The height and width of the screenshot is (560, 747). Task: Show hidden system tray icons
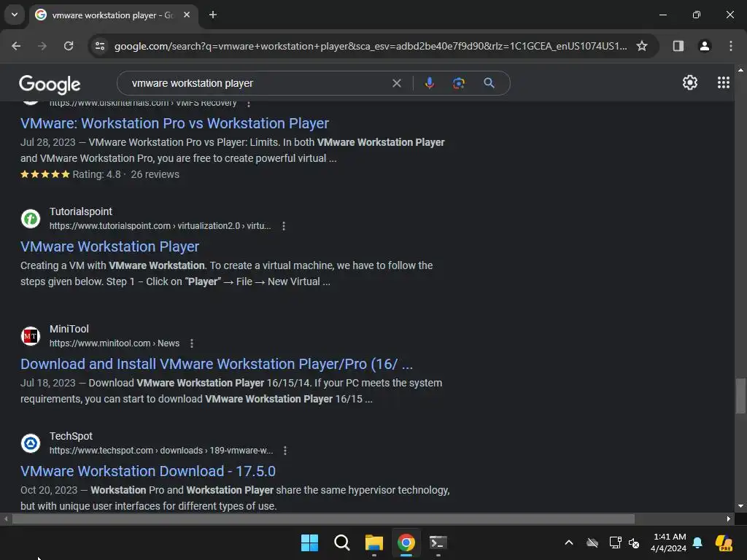(569, 542)
